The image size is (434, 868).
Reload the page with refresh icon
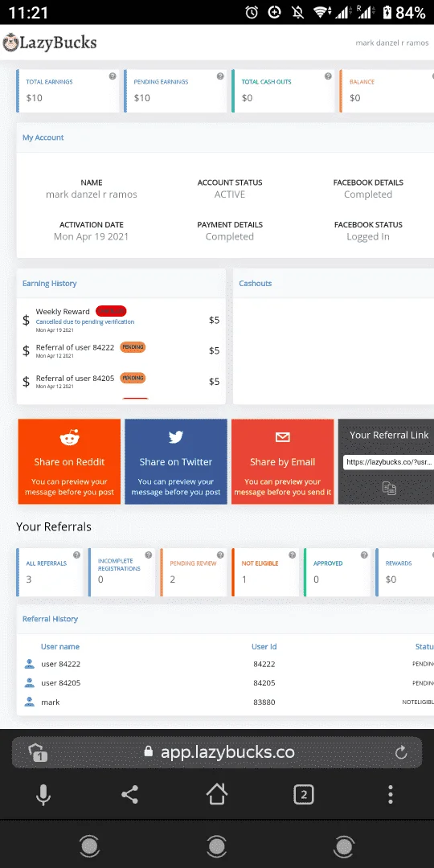(401, 752)
